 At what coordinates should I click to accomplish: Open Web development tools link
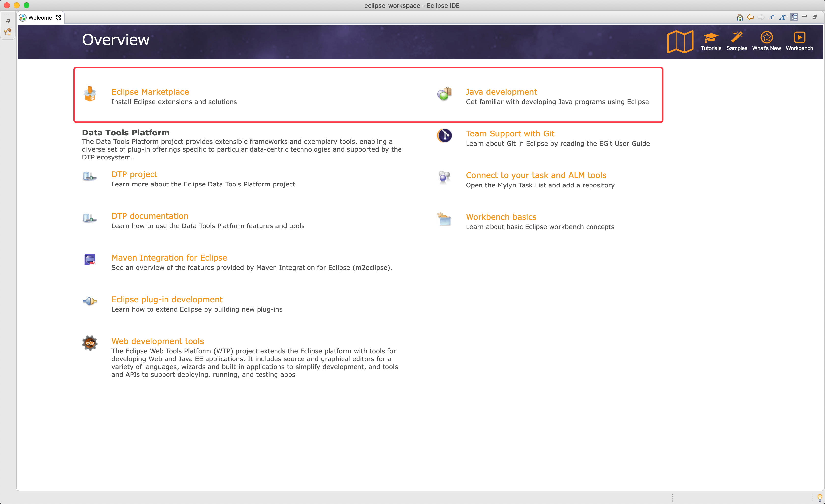pos(158,341)
